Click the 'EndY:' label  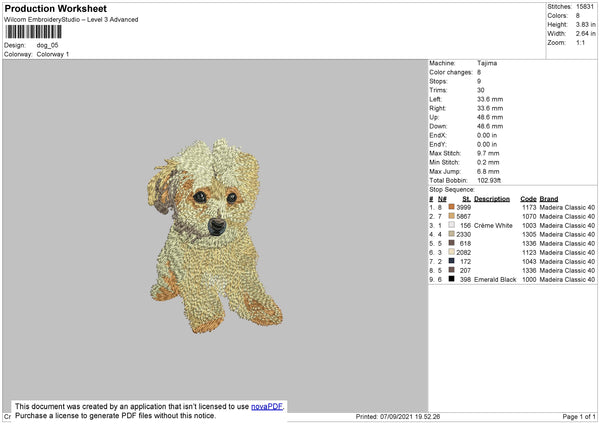438,144
